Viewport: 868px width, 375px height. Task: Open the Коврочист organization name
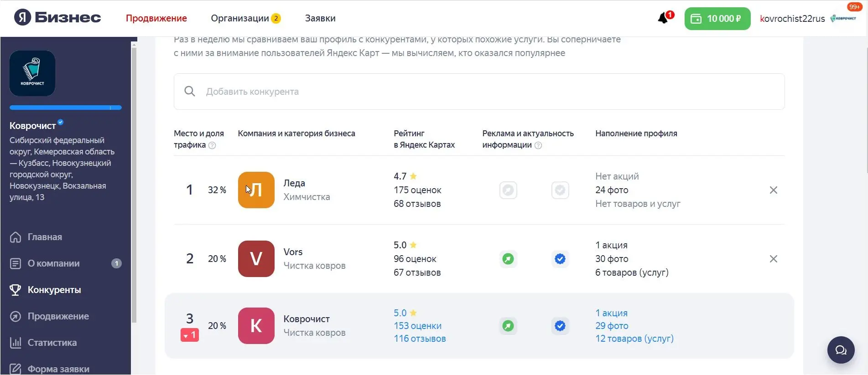pos(33,126)
